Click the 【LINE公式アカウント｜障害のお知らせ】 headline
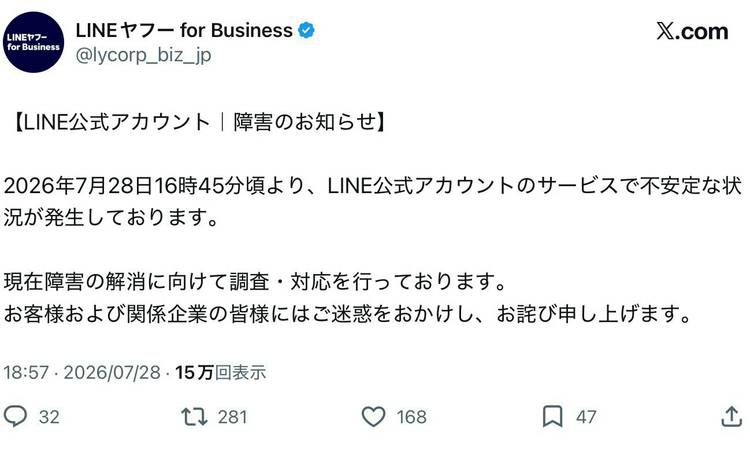This screenshot has height=451, width=750. click(x=200, y=122)
